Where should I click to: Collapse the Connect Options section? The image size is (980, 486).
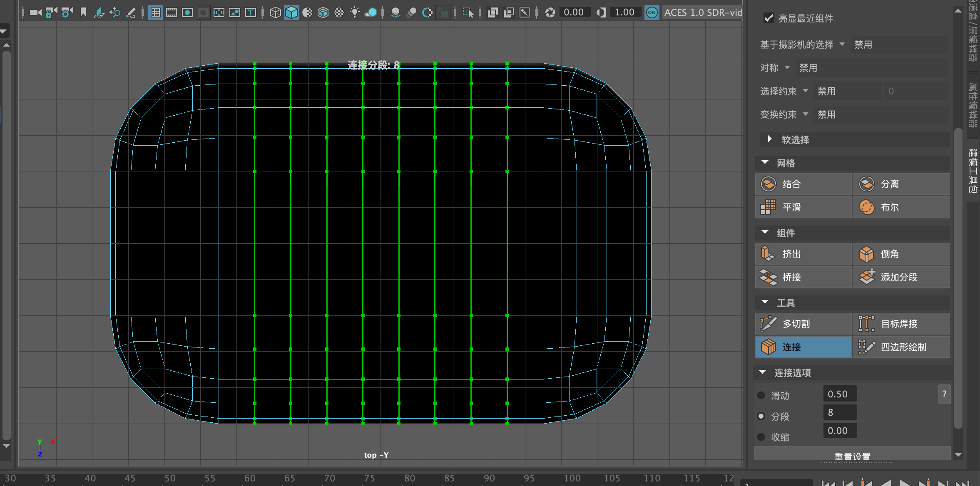click(763, 372)
